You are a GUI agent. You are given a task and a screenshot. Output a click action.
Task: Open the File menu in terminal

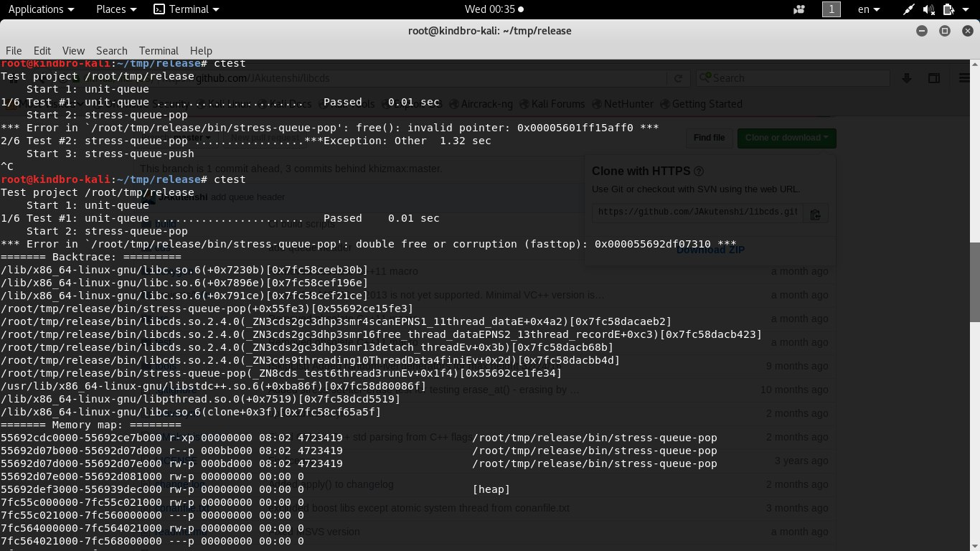coord(14,50)
